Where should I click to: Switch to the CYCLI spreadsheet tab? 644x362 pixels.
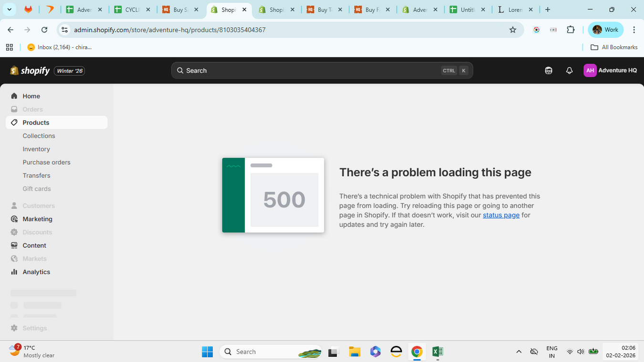tap(133, 10)
